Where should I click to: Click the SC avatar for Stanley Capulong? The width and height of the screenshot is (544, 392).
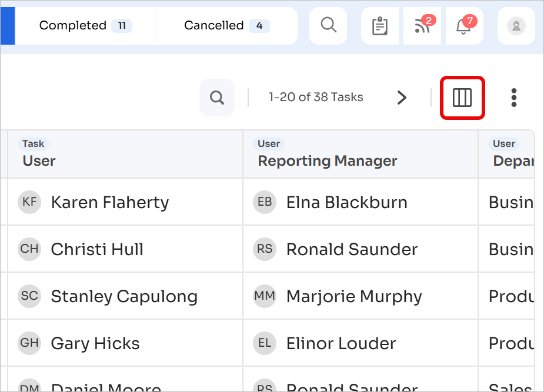click(29, 296)
